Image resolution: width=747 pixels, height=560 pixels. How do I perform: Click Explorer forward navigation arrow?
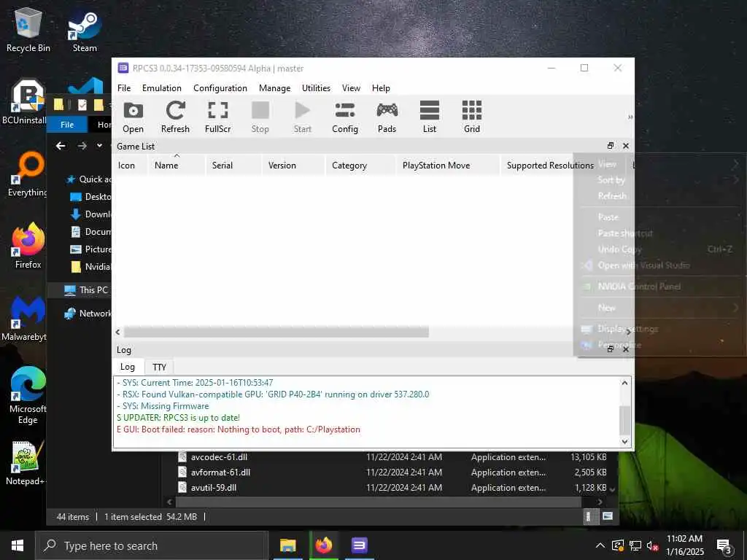click(x=82, y=146)
